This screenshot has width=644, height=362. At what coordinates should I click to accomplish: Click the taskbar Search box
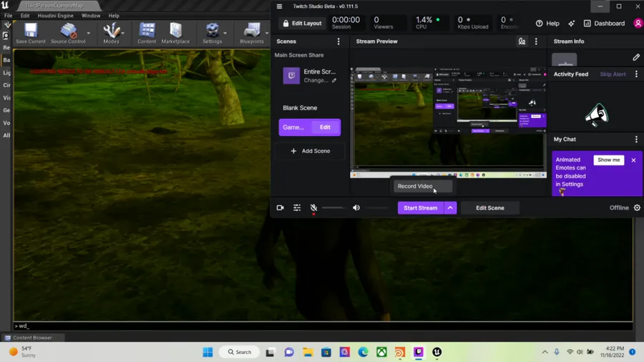click(240, 352)
